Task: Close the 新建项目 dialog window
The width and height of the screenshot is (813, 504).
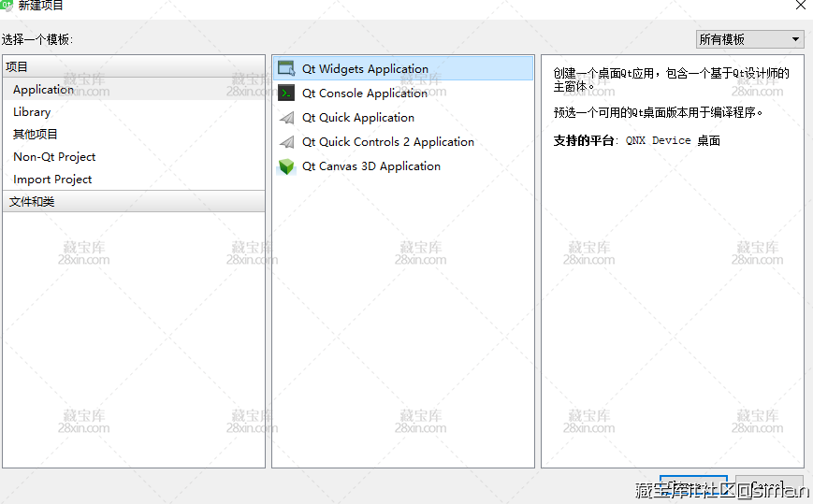Action: click(801, 6)
